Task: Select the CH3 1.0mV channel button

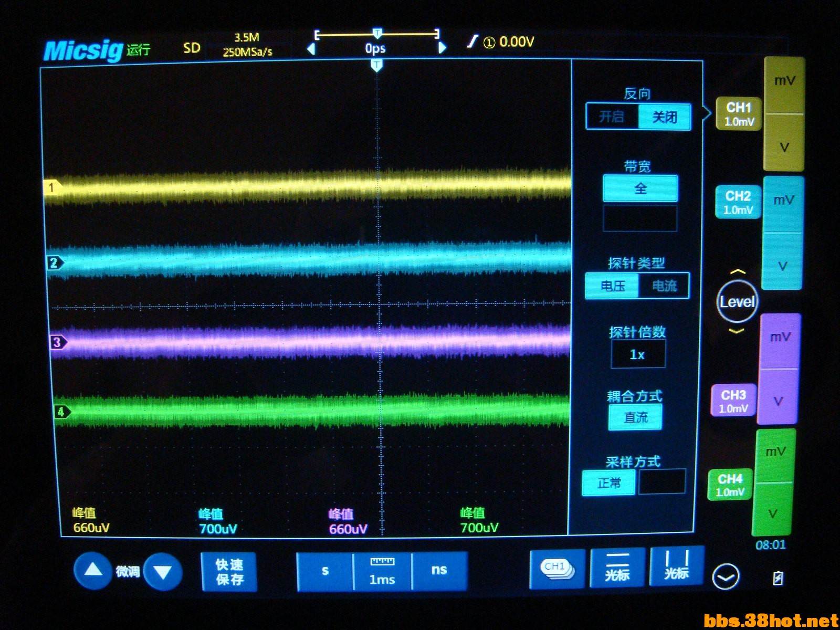Action: (x=733, y=401)
